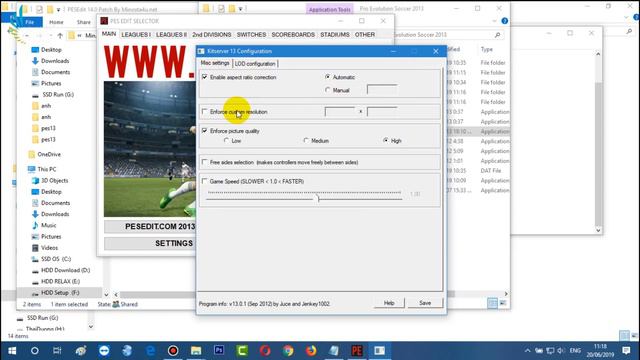Switch Explorer to large icons view icon
Image resolution: width=640 pixels, height=360 pixels.
coord(503,303)
